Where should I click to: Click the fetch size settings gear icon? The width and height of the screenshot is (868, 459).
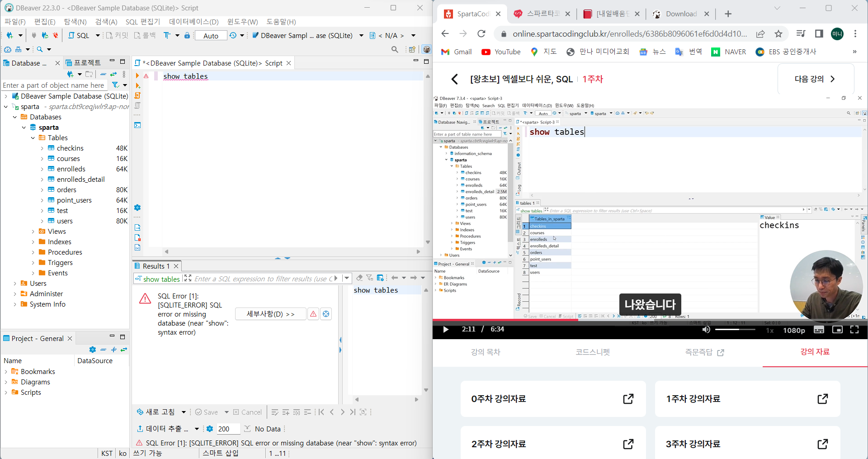(210, 429)
